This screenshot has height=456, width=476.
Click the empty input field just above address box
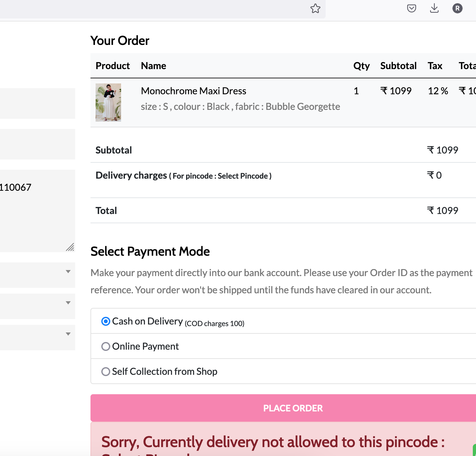point(37,144)
